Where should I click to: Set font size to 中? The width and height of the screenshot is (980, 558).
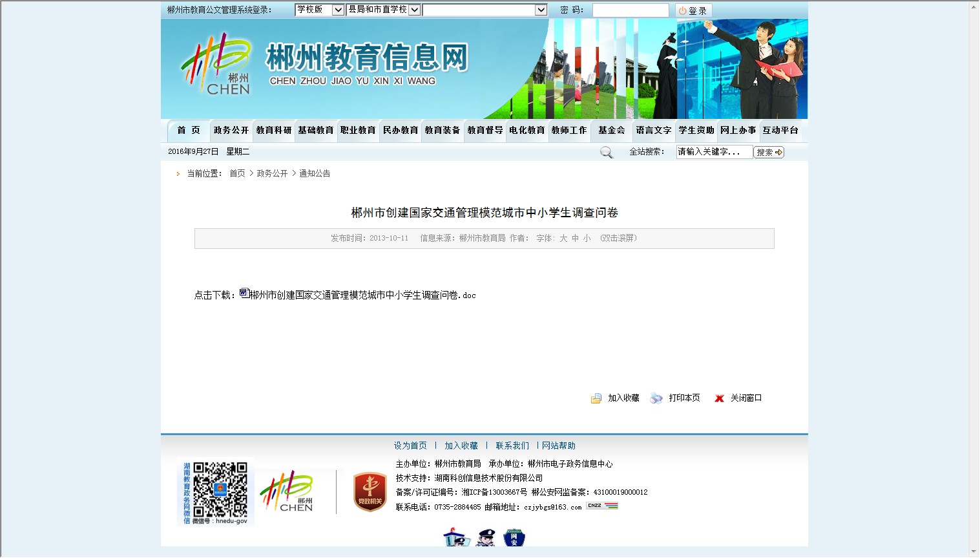576,239
